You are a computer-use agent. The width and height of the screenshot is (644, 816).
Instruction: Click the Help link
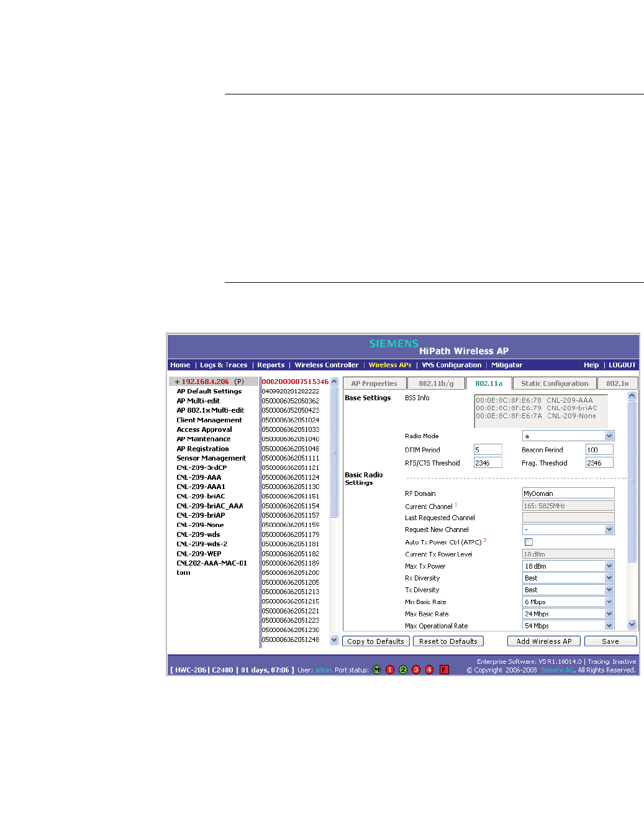click(591, 365)
